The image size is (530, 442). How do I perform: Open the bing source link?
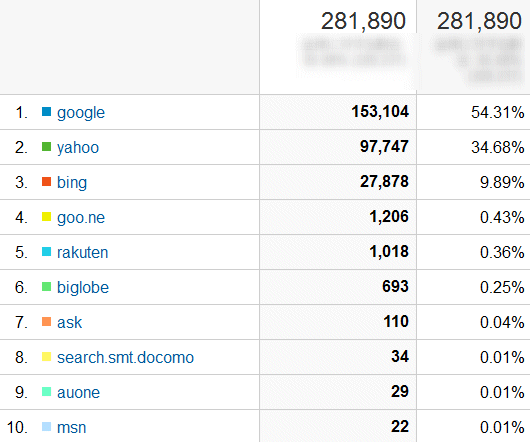click(72, 183)
